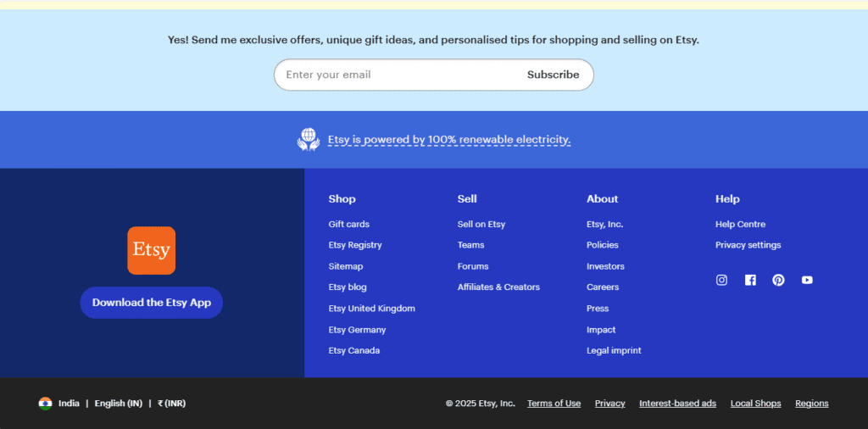Screen dimensions: 868x429
Task: Open the Regions link
Action: click(811, 404)
